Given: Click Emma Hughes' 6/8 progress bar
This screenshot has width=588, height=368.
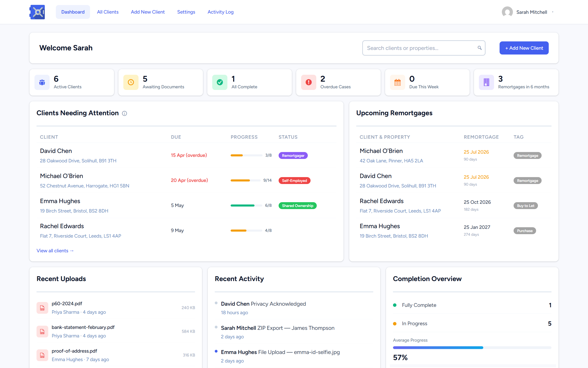Looking at the screenshot, I should [246, 205].
